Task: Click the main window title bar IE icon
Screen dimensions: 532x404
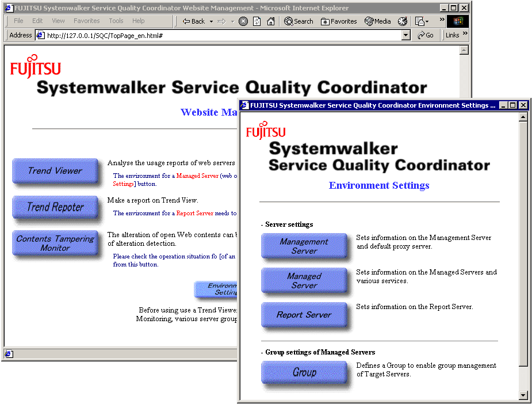Action: 9,8
